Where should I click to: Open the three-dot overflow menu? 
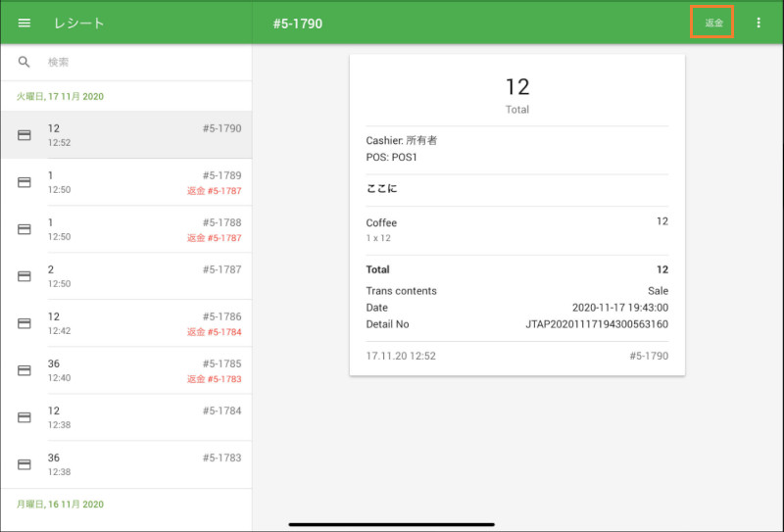[x=759, y=23]
